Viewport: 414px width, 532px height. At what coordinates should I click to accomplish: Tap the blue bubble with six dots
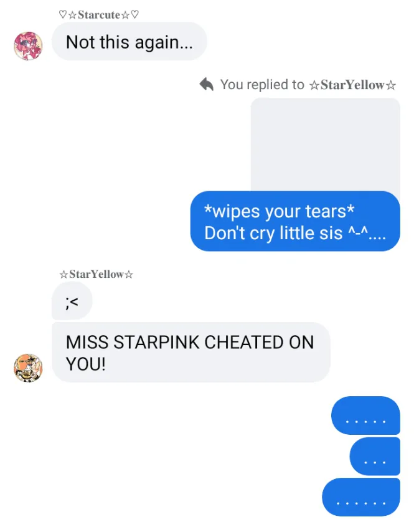[x=360, y=497]
